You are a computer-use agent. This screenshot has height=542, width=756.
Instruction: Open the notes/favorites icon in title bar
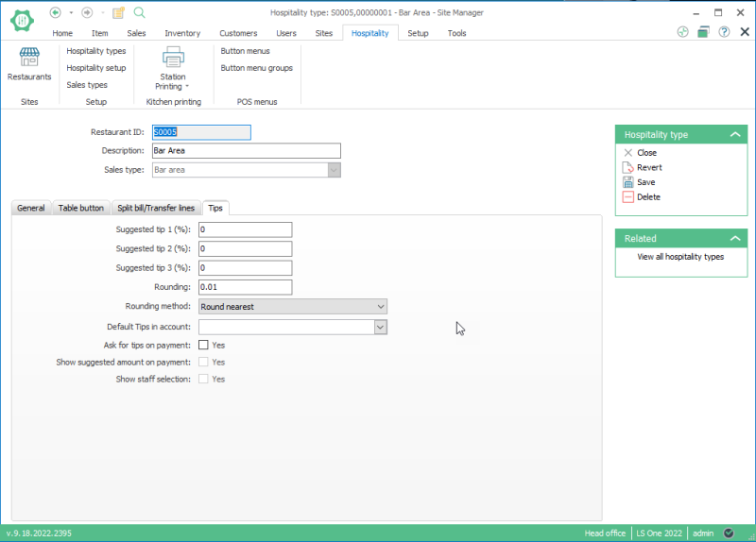(119, 12)
